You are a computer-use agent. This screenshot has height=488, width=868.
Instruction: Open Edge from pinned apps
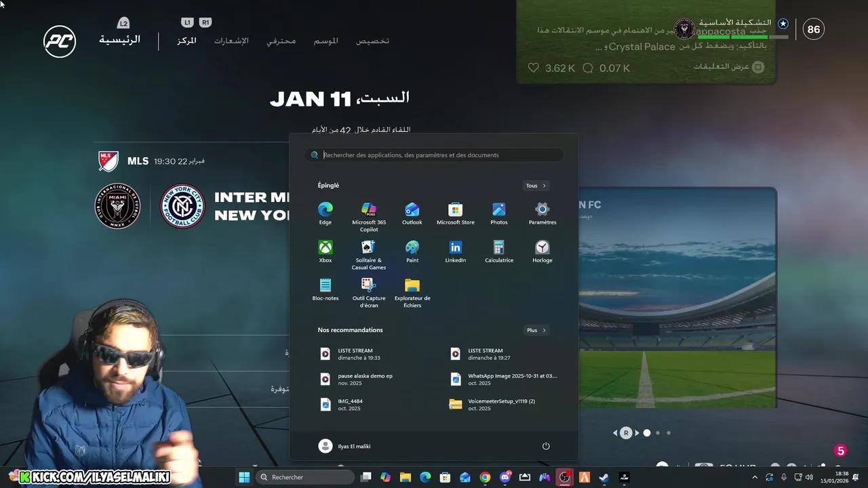point(325,213)
